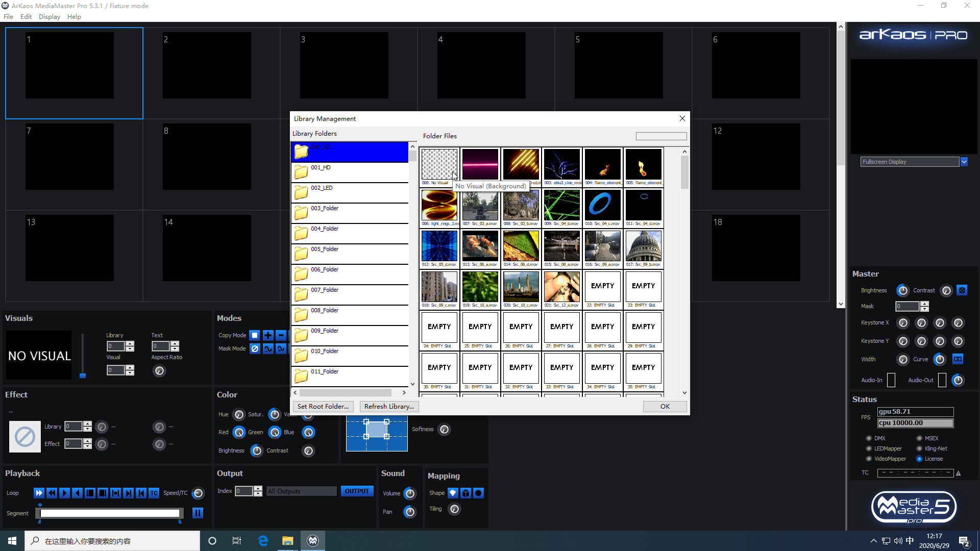The height and width of the screenshot is (551, 980).
Task: Select the Copy Mode icon
Action: coord(254,335)
